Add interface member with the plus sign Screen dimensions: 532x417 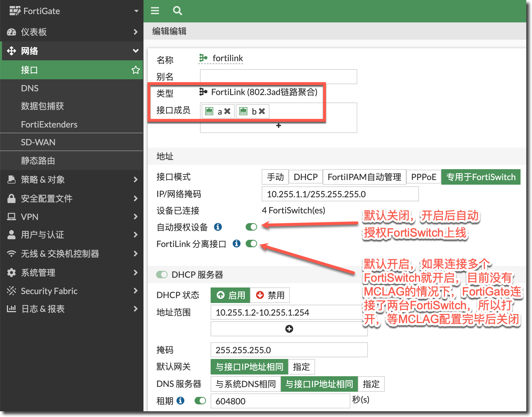click(278, 126)
